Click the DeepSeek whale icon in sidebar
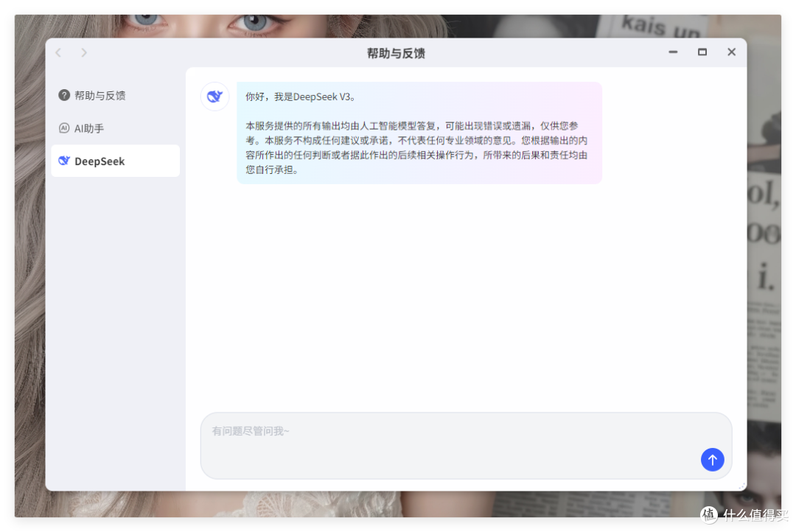This screenshot has width=796, height=532. [x=64, y=161]
